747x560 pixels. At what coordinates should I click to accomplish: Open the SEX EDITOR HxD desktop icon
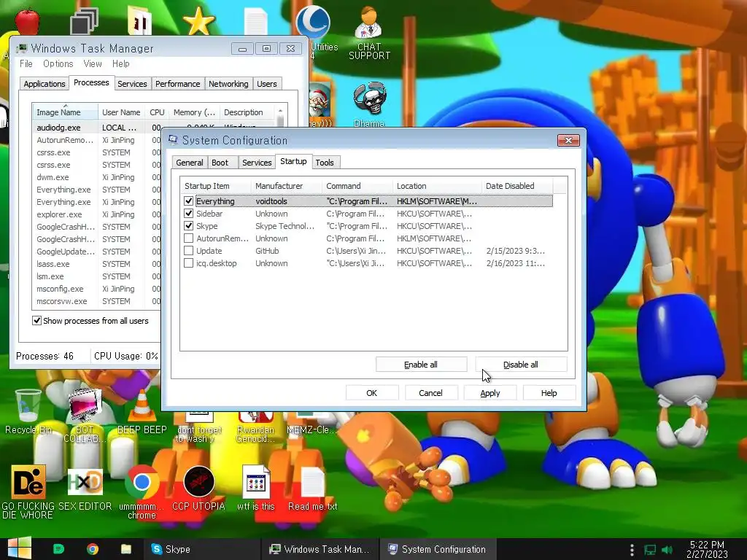point(85,489)
